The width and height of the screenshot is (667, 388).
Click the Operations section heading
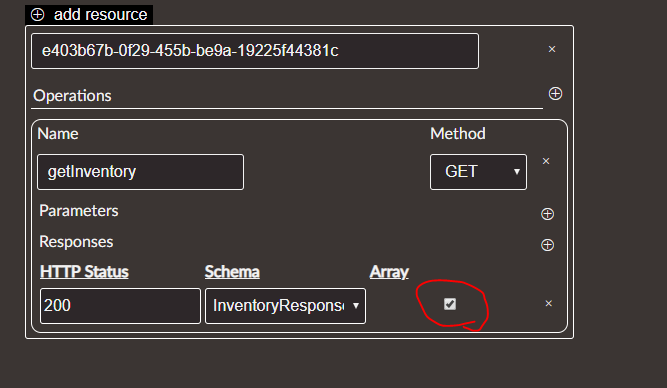click(x=72, y=96)
